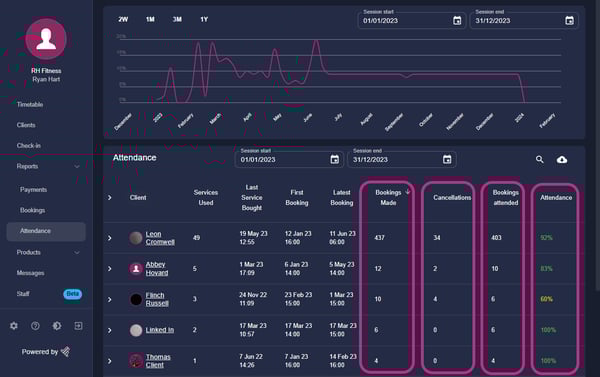Expand the Products menu chevron
600x377 pixels.
pyautogui.click(x=77, y=253)
